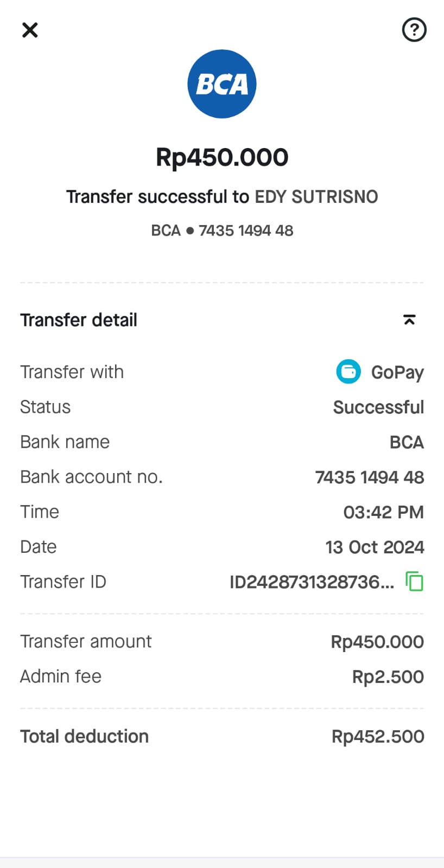Click recipient name EDY SUTRISNO
This screenshot has width=444, height=868.
316,197
